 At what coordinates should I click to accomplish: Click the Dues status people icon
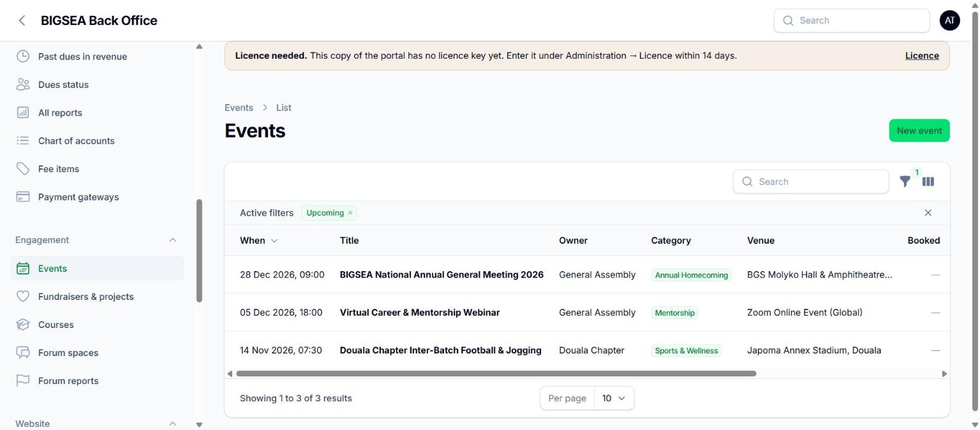(23, 84)
